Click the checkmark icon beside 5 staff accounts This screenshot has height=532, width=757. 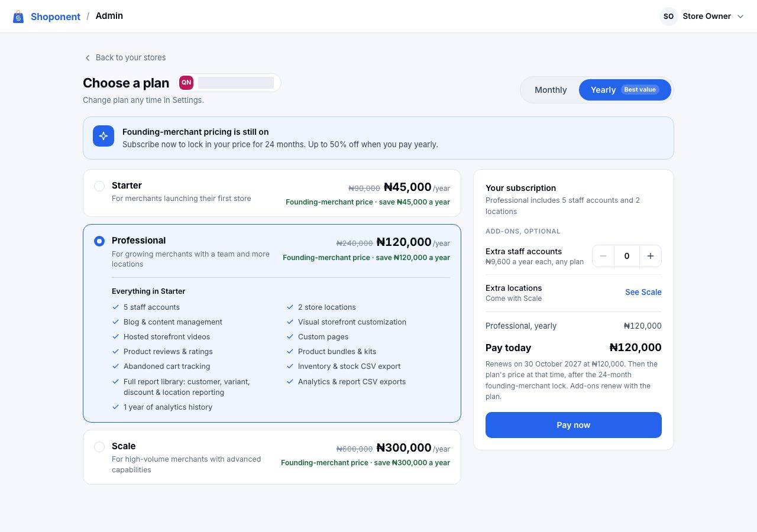coord(116,307)
